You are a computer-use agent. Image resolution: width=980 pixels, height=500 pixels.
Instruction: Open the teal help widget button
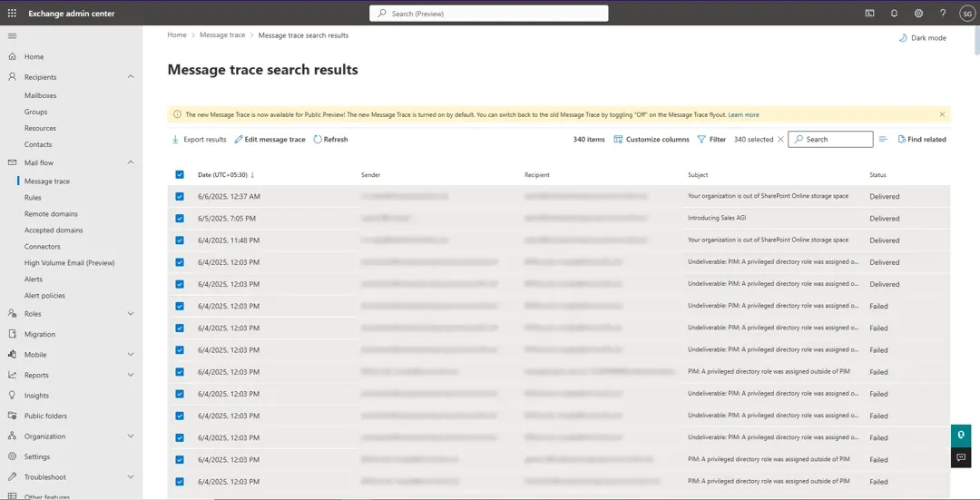961,435
